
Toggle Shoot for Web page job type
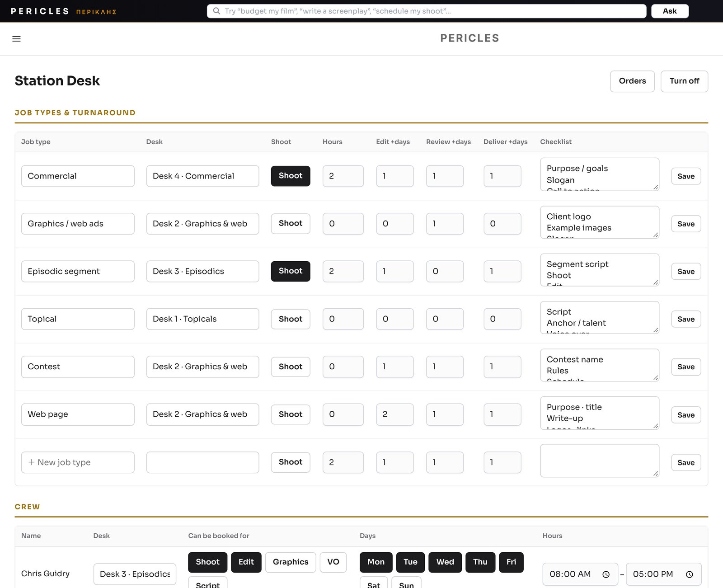291,414
